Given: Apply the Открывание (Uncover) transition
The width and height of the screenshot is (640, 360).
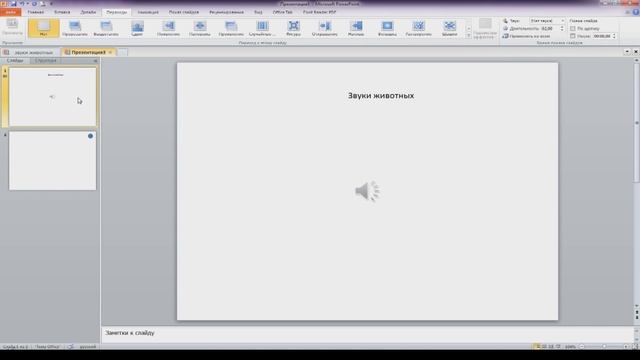Looking at the screenshot, I should [x=325, y=28].
